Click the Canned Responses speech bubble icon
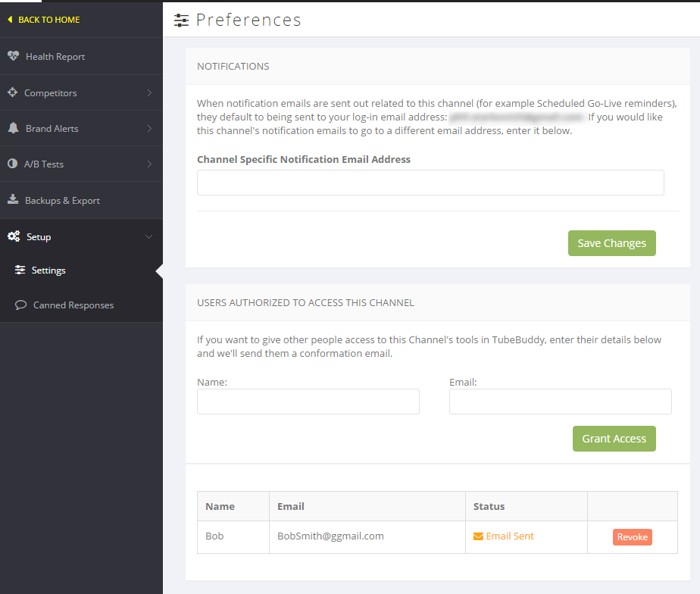 pos(20,305)
